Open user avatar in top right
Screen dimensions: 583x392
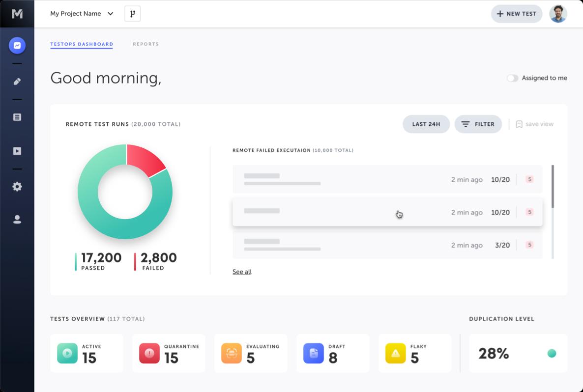[558, 14]
